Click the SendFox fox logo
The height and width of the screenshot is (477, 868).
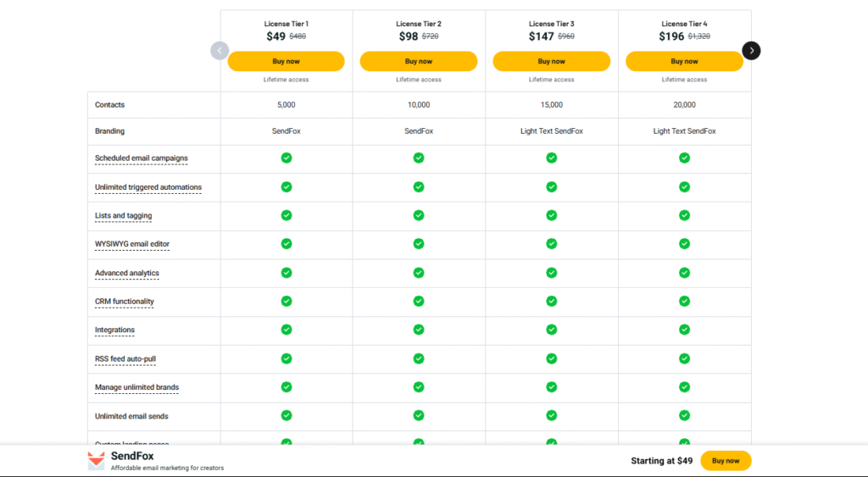point(97,460)
